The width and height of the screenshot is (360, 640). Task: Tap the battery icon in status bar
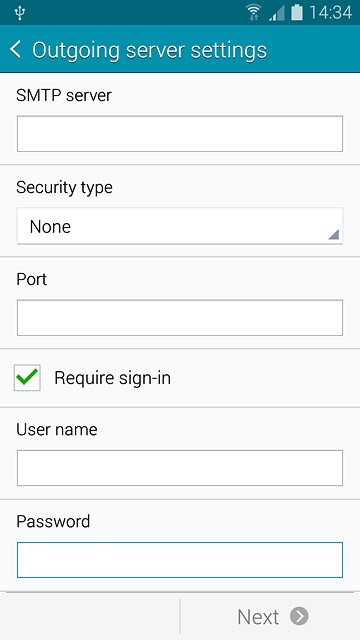297,13
